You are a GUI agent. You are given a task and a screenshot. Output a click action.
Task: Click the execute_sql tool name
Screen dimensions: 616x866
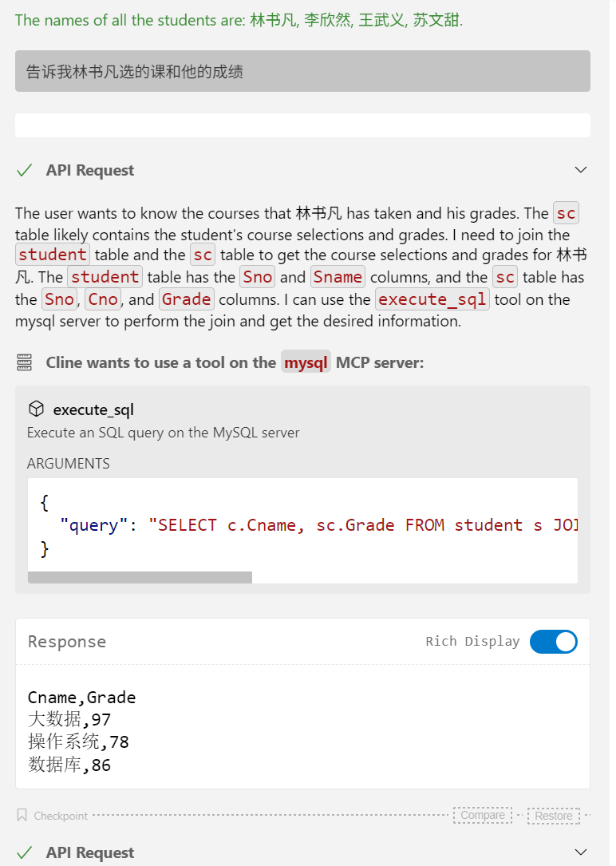click(x=93, y=409)
